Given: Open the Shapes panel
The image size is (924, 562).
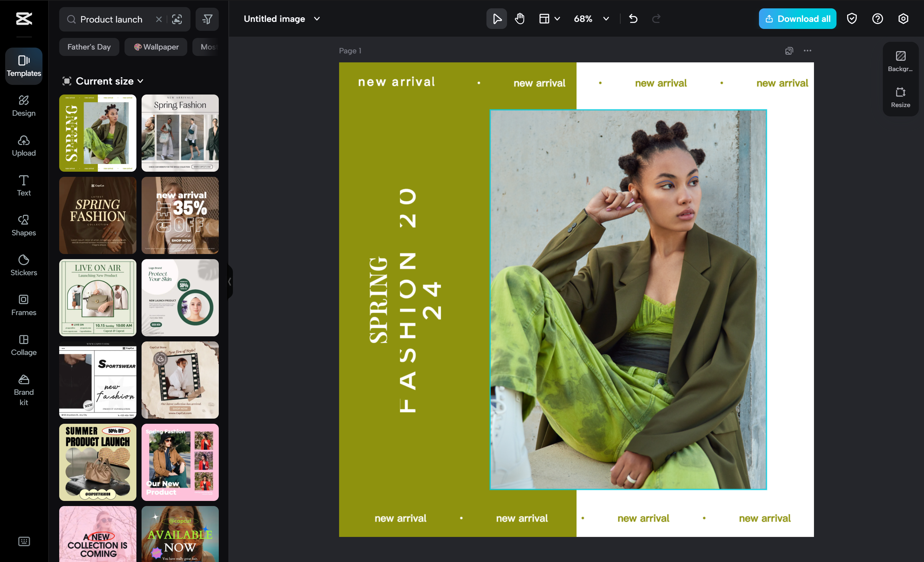Looking at the screenshot, I should (23, 225).
